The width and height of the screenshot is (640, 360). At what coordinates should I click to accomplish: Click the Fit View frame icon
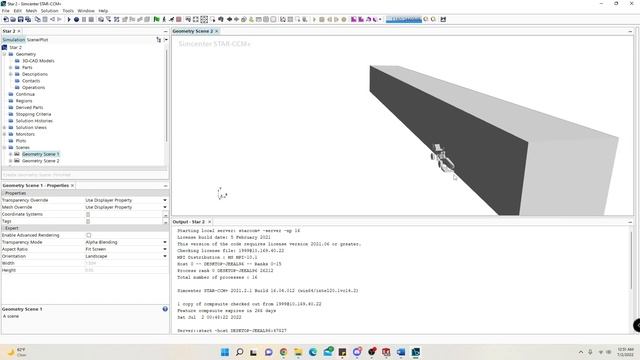[196, 19]
